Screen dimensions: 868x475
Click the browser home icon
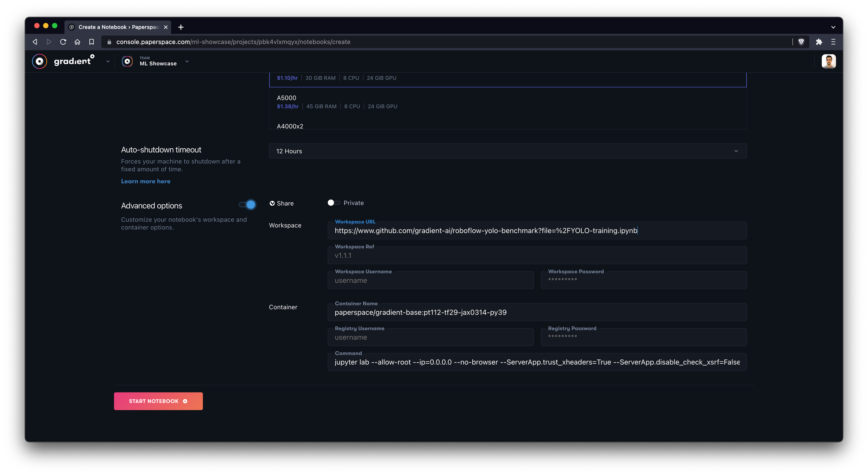point(77,42)
